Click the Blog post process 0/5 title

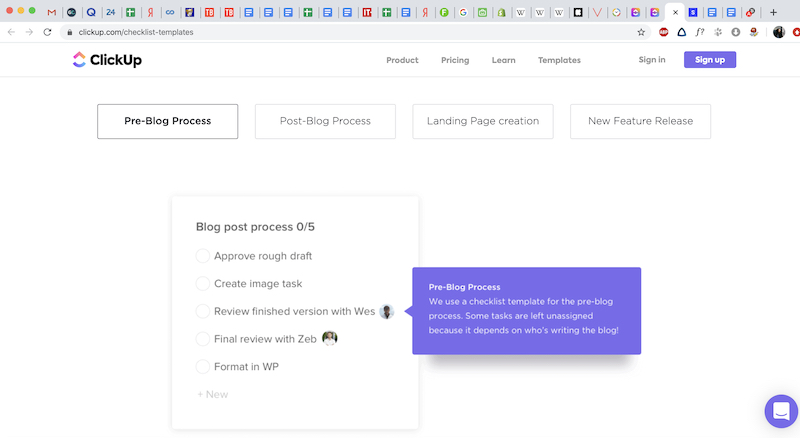[x=255, y=227]
